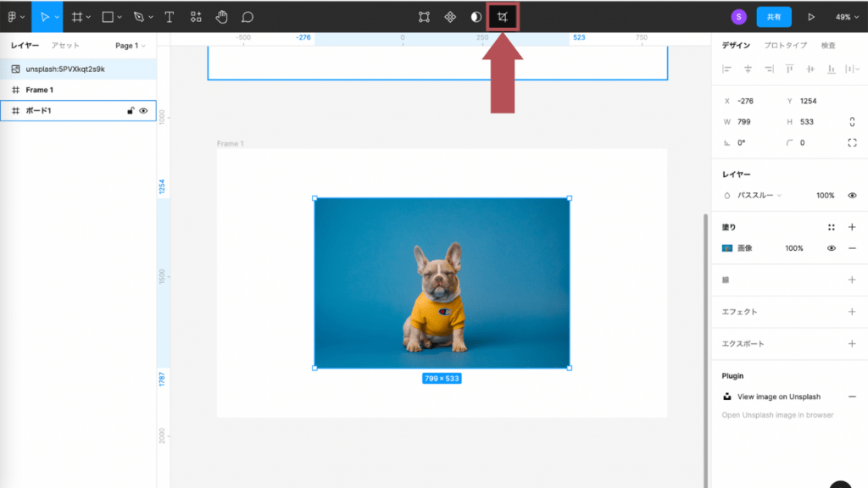Toggle image fill visibility eye
Image resolution: width=868 pixels, height=488 pixels.
(x=831, y=248)
